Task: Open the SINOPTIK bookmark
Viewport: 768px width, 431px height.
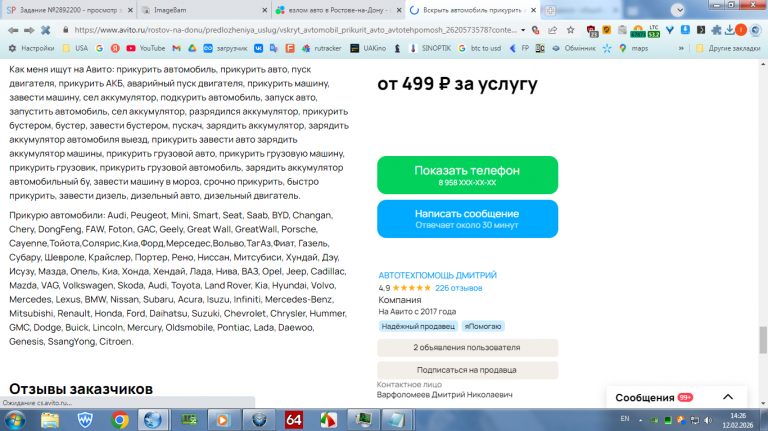Action: point(430,48)
